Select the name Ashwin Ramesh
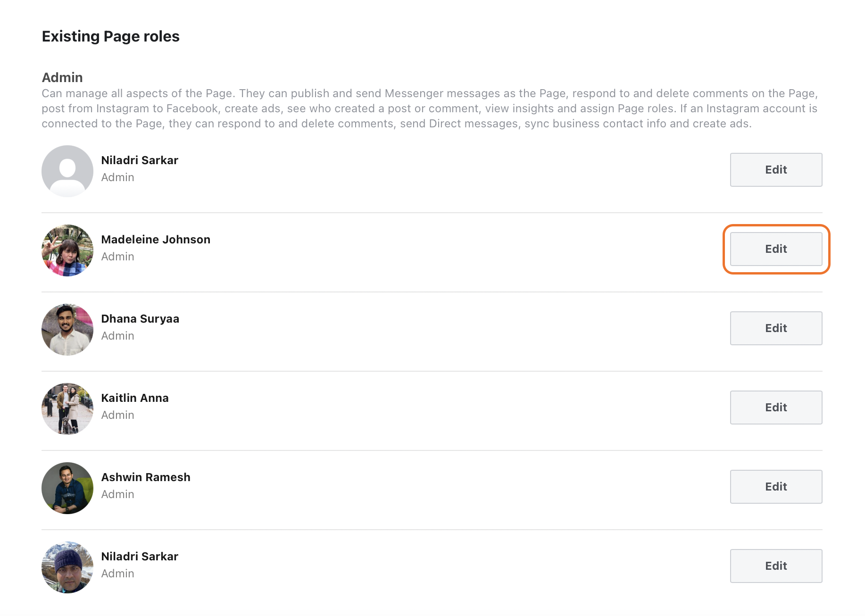Viewport: 865px width, 616px height. point(146,477)
